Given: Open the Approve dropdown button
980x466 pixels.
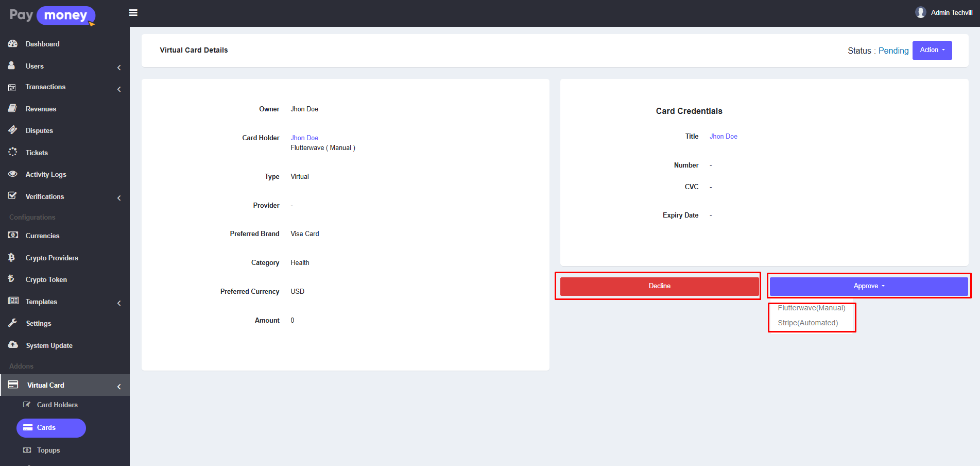Looking at the screenshot, I should point(868,286).
